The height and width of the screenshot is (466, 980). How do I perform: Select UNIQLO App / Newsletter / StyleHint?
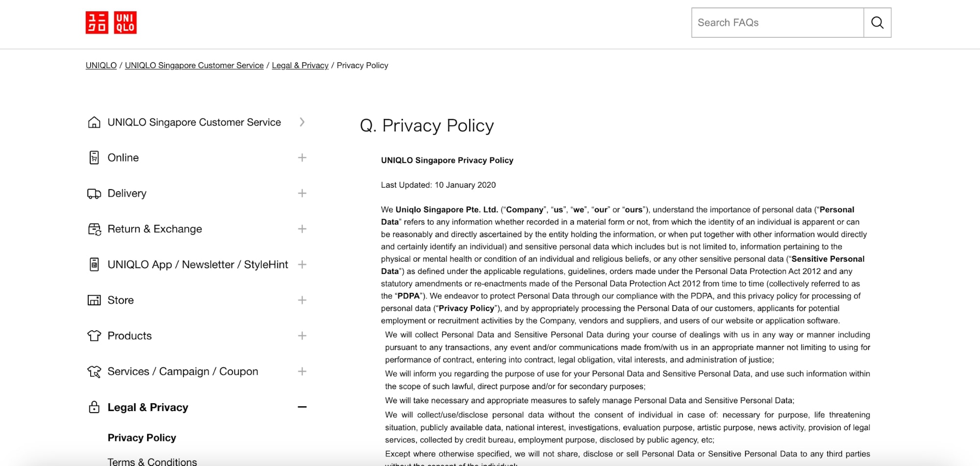(x=198, y=265)
